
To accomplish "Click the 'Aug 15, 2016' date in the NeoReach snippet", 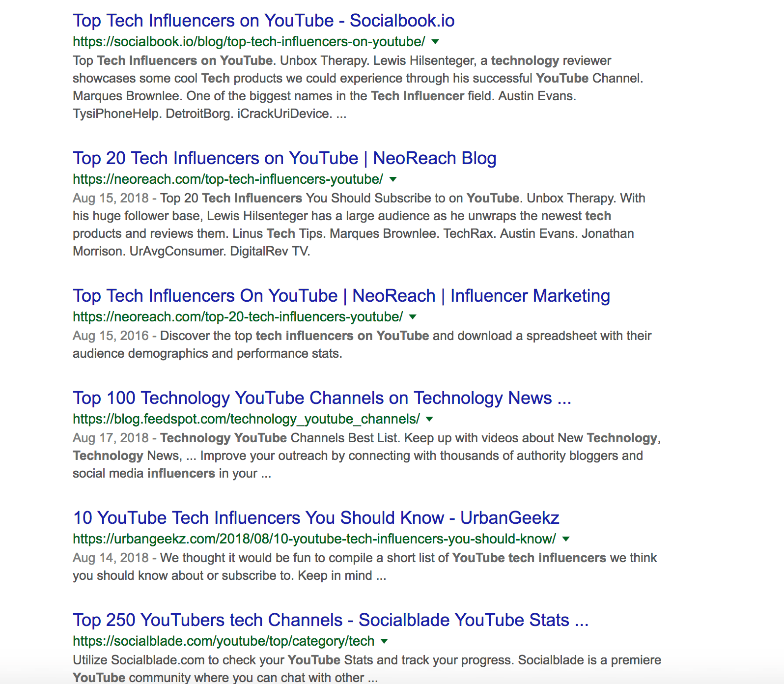I will [111, 336].
